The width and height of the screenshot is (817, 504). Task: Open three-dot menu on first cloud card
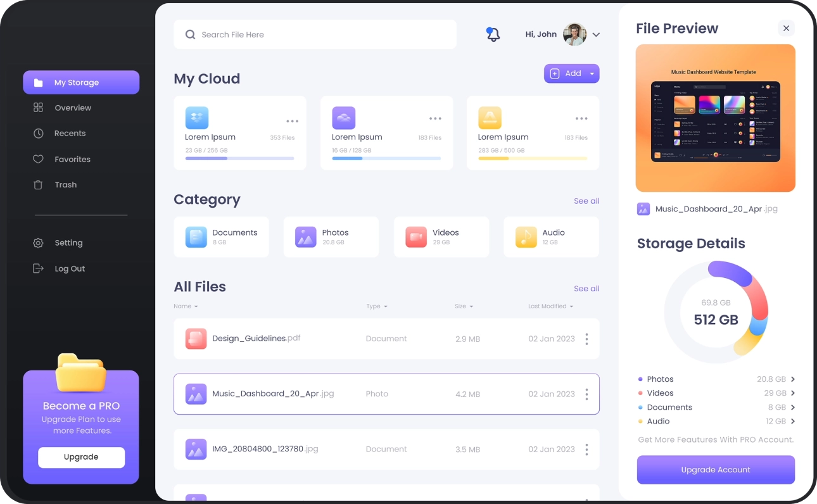click(292, 121)
